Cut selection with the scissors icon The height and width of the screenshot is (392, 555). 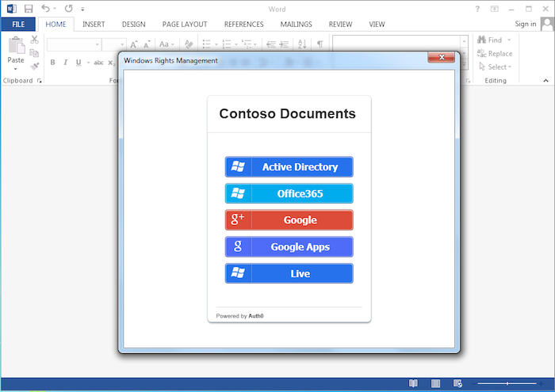[34, 40]
